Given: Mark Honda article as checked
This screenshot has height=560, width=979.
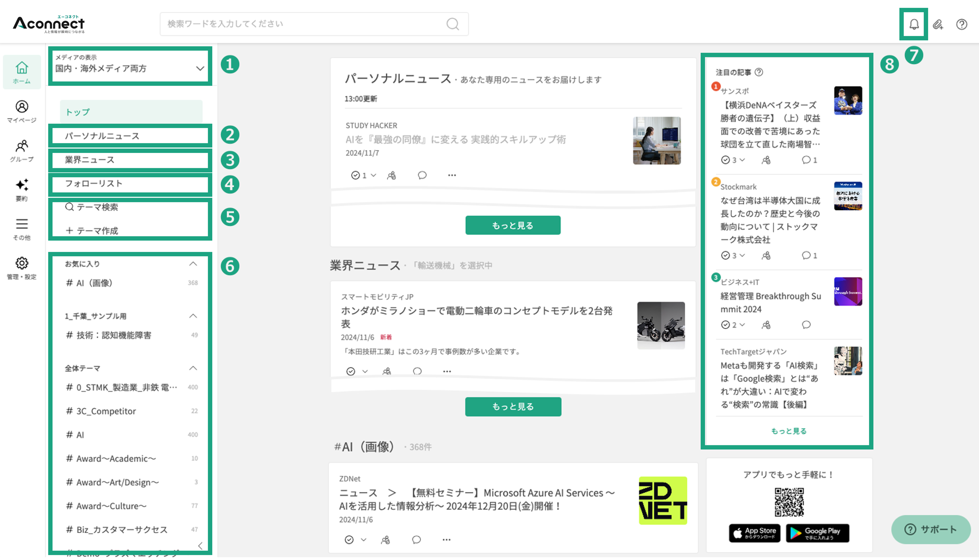Looking at the screenshot, I should [350, 371].
